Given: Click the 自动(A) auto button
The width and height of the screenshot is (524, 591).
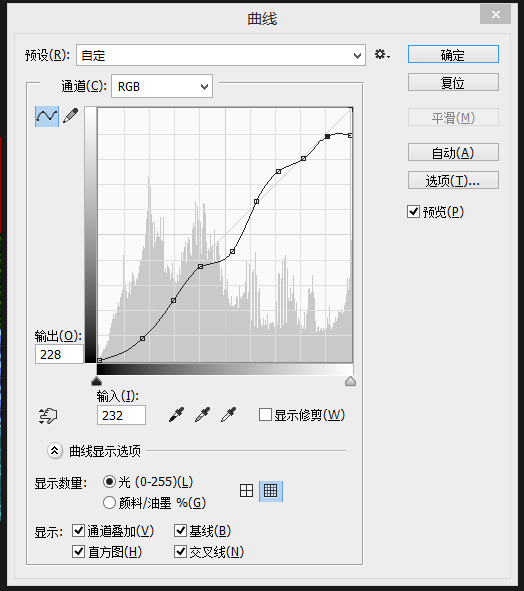Looking at the screenshot, I should tap(453, 152).
